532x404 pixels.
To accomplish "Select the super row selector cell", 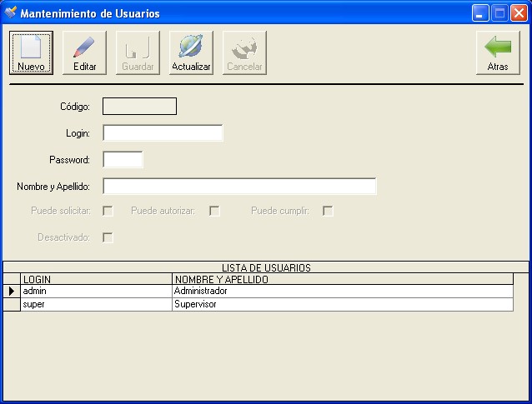I will pos(12,304).
